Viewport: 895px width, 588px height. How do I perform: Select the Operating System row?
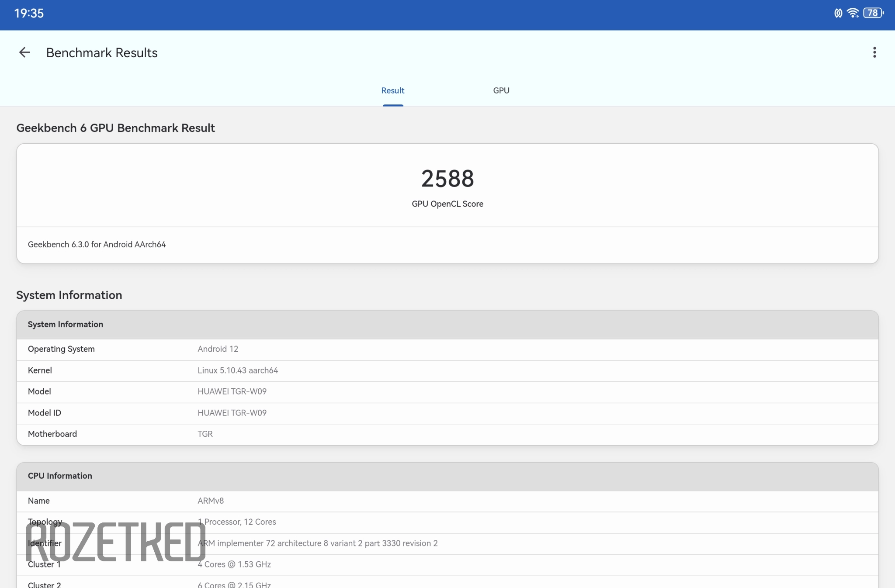(447, 349)
